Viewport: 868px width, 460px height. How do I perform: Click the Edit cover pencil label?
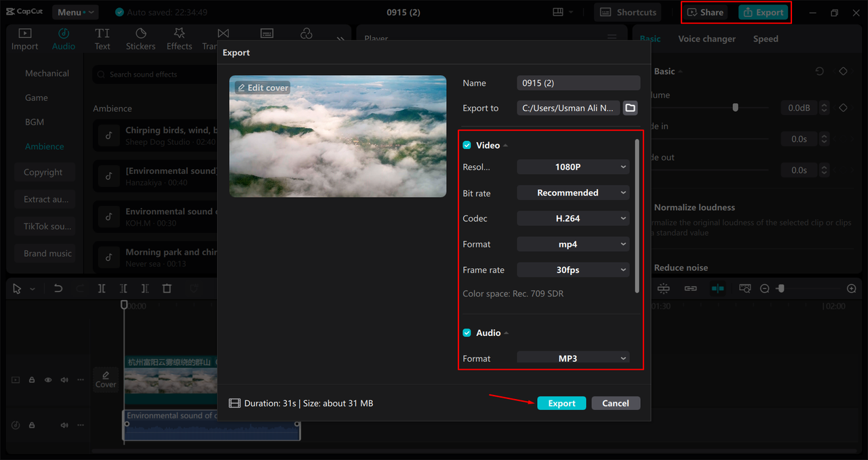click(262, 88)
